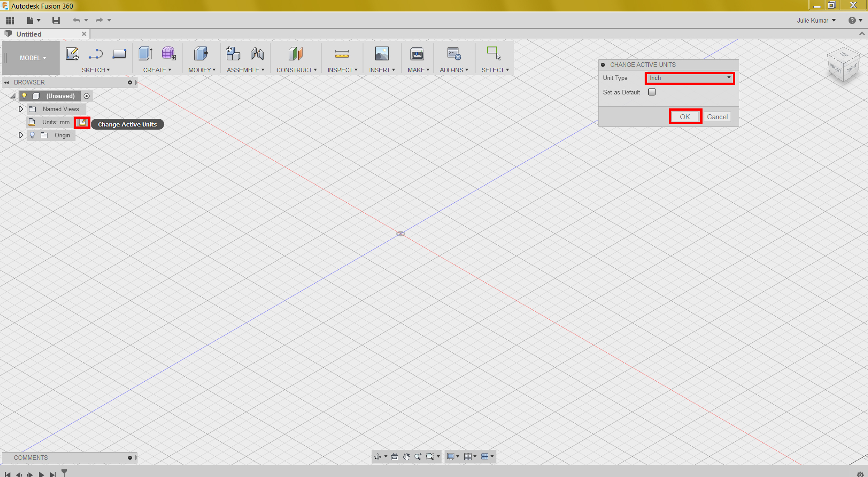Click the Look At navigation tool
Viewport: 868px width, 477px height.
(x=395, y=457)
